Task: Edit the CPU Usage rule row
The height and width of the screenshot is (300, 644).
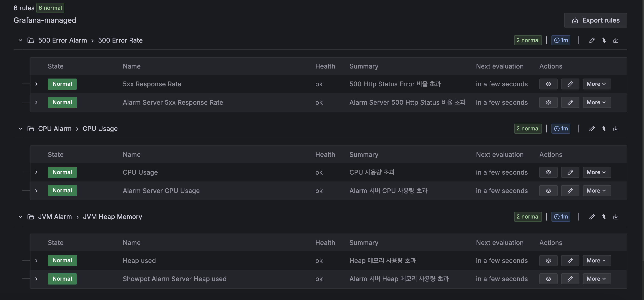Action: click(570, 172)
